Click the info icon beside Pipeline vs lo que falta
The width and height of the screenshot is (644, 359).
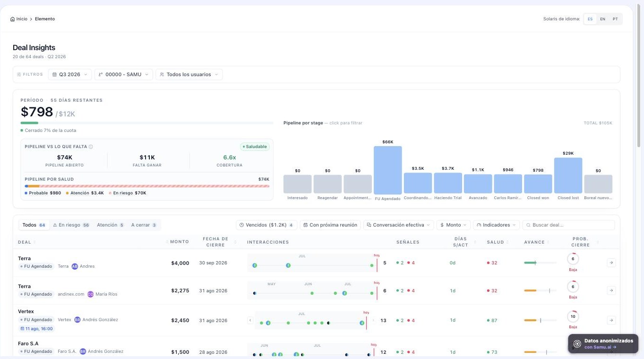pos(91,147)
